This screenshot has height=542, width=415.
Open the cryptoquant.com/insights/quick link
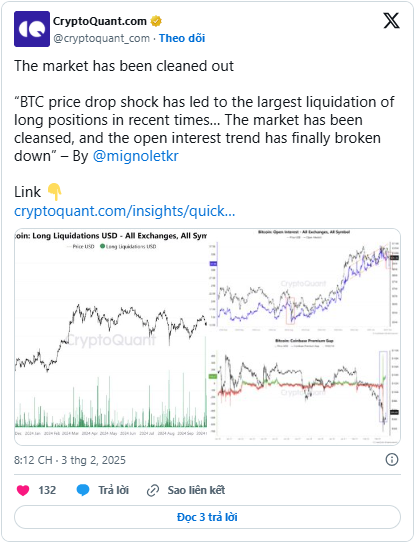click(x=125, y=211)
